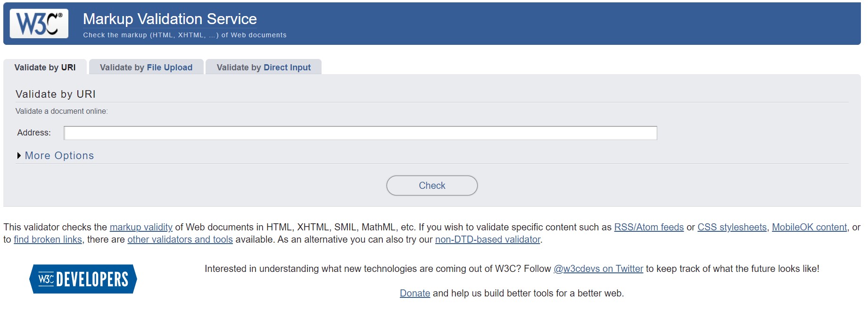This screenshot has width=868, height=313.
Task: Switch to Validate by File Upload tab
Action: 146,68
